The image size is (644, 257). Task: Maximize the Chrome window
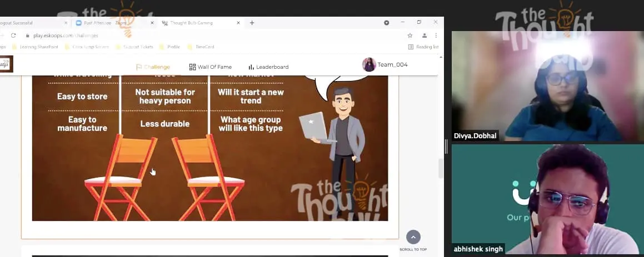419,22
